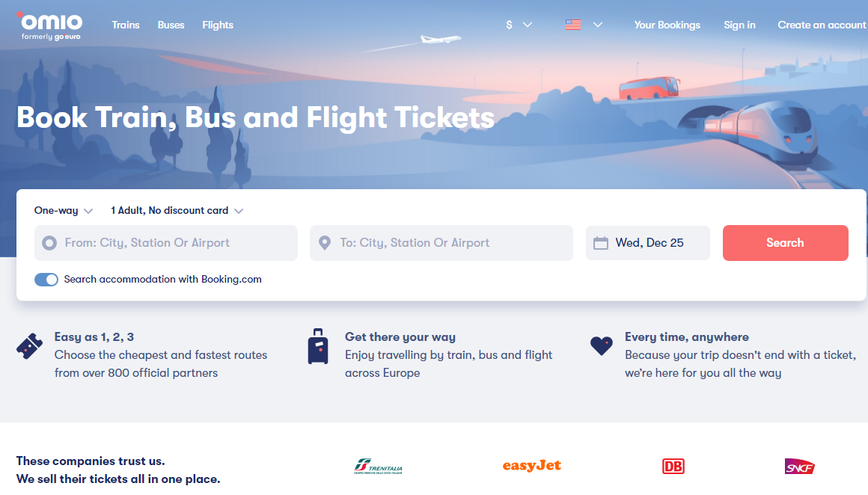Click the easyJet partner logo
868x495 pixels.
click(x=531, y=466)
